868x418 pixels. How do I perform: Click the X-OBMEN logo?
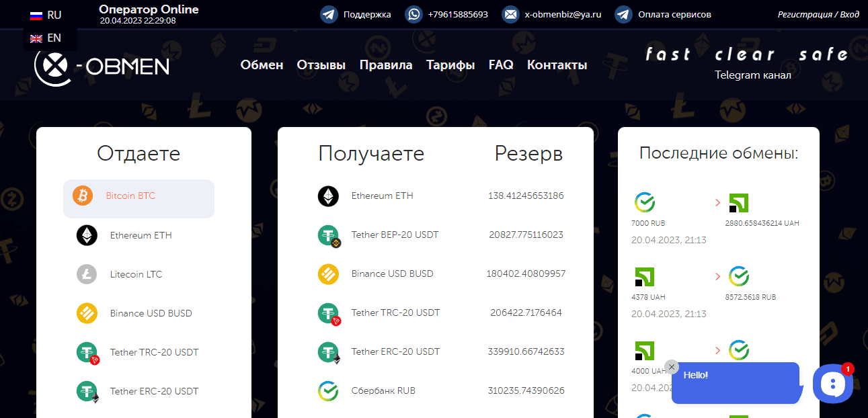point(102,66)
